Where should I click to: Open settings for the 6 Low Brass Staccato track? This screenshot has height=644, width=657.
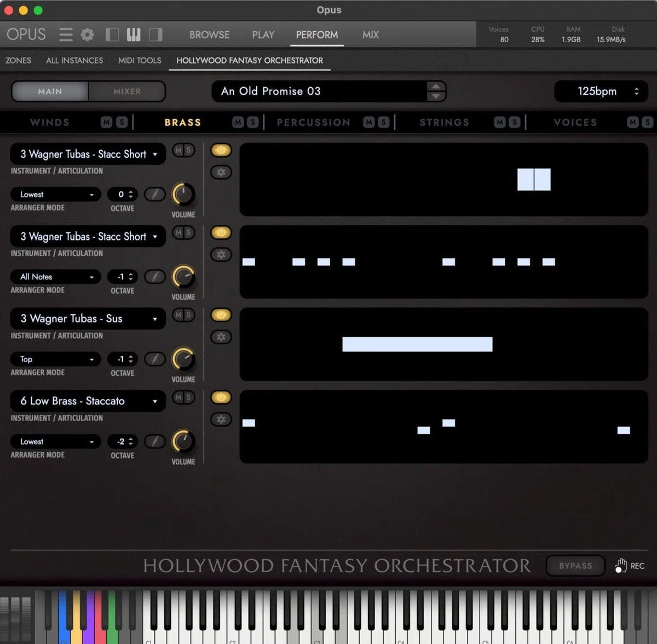click(221, 419)
